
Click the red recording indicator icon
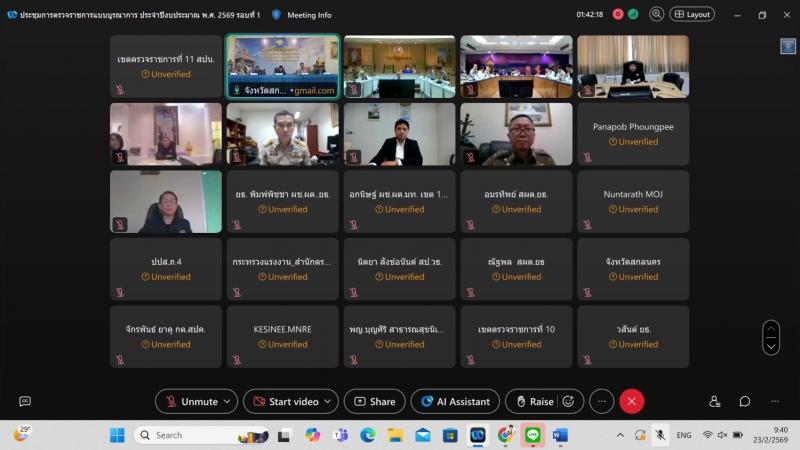(x=618, y=14)
